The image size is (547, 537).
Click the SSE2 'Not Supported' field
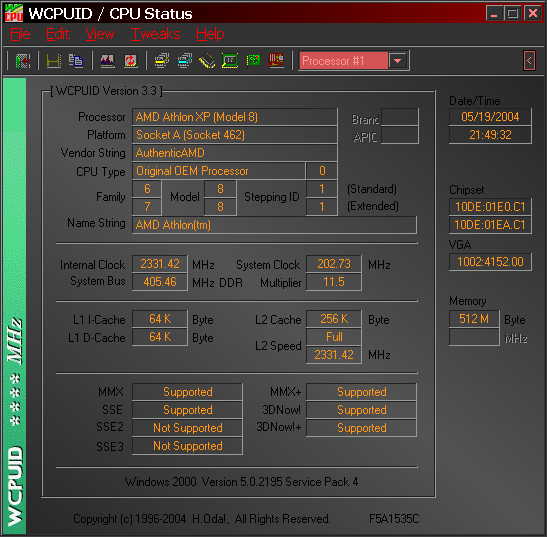click(187, 428)
